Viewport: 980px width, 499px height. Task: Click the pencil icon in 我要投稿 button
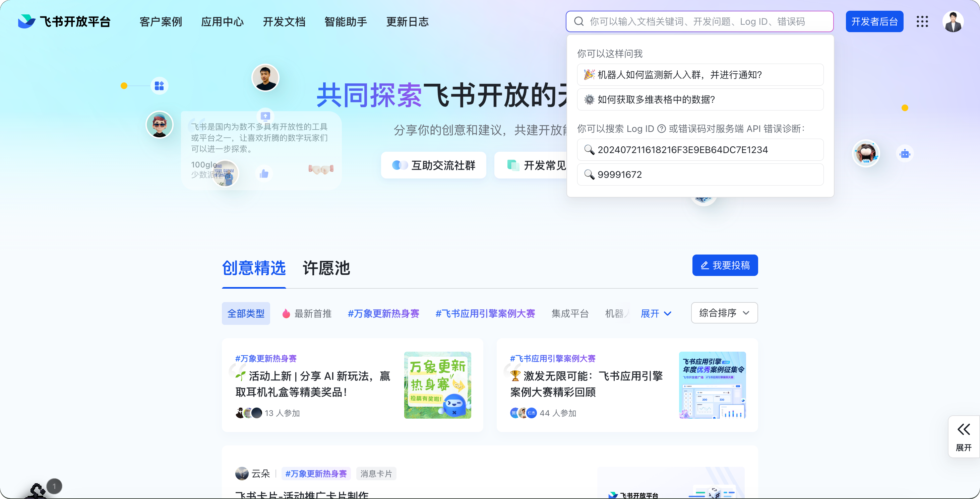pyautogui.click(x=705, y=265)
